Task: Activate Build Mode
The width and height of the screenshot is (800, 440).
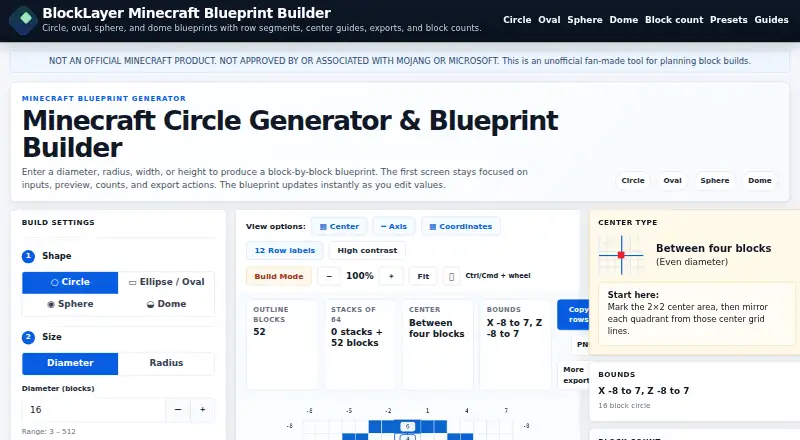Action: tap(279, 277)
